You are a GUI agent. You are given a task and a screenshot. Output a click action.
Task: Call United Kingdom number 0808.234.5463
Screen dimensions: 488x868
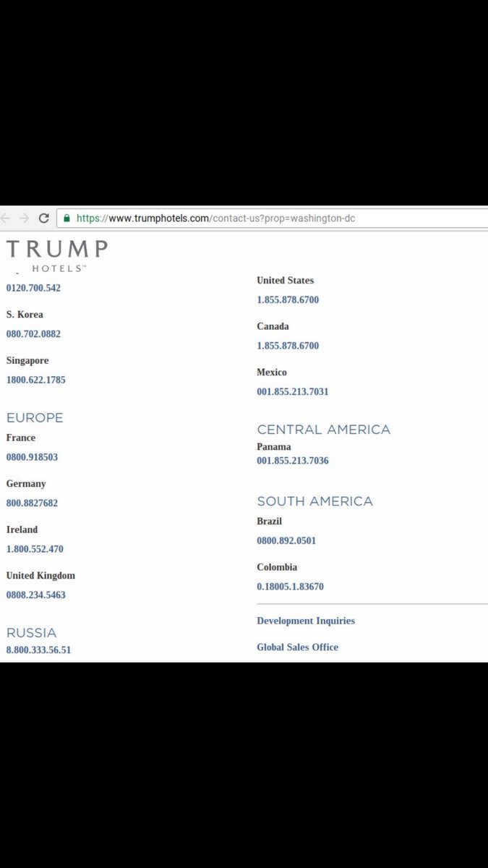tap(36, 595)
